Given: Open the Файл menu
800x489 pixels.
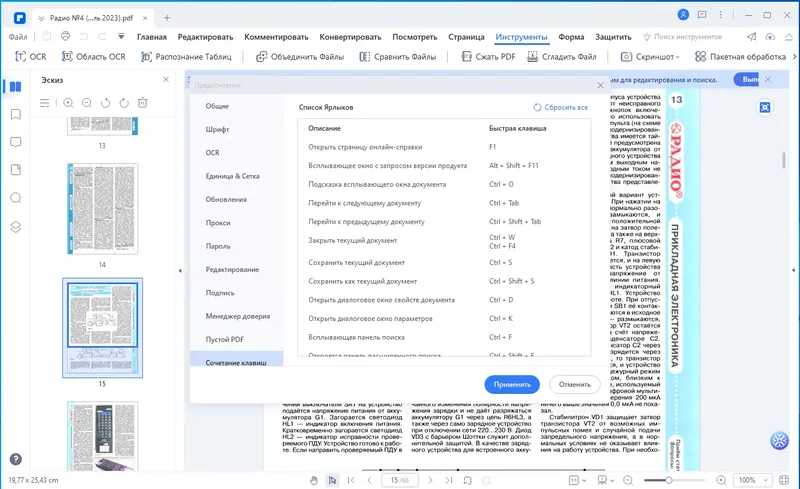Looking at the screenshot, I should coord(18,37).
